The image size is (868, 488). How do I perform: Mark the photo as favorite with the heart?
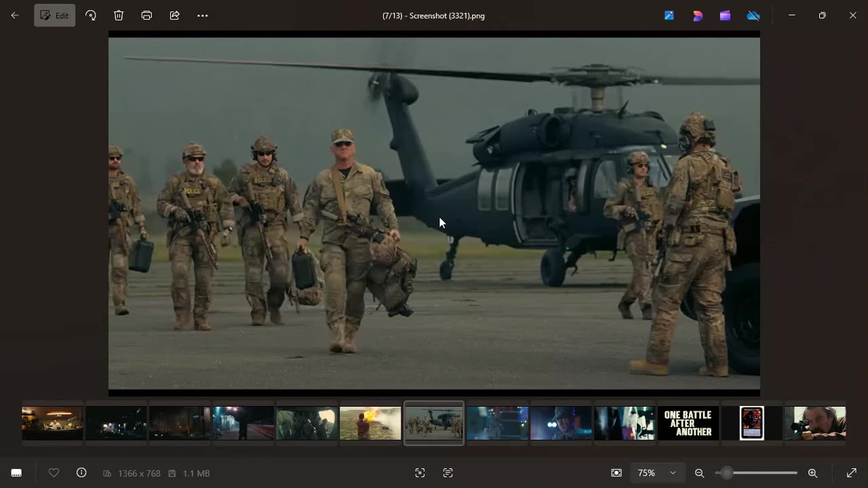(54, 473)
